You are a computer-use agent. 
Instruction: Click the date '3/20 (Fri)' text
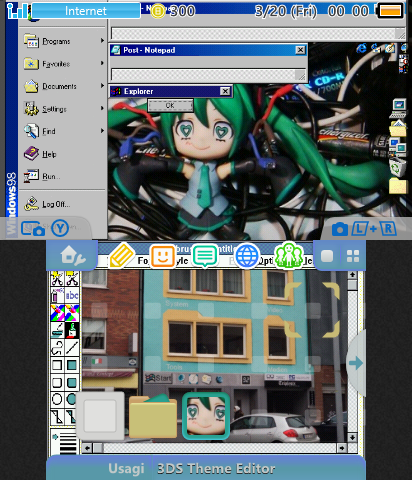tap(286, 11)
